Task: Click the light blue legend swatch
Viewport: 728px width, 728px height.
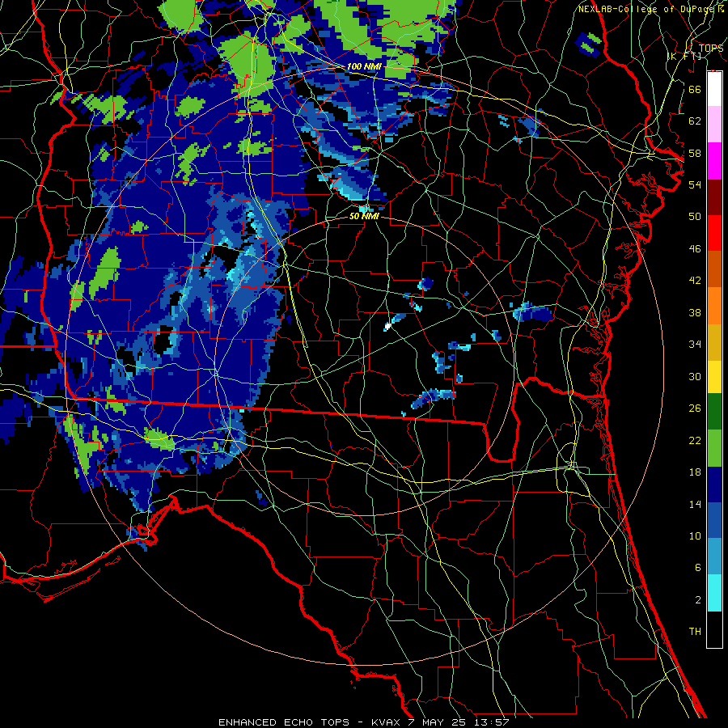Action: click(714, 557)
